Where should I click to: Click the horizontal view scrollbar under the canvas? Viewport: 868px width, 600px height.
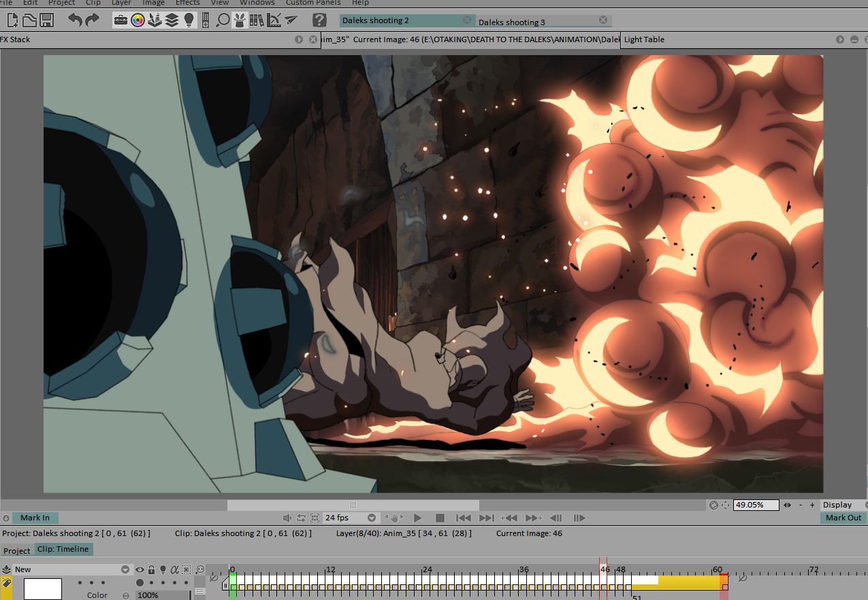coord(353,505)
